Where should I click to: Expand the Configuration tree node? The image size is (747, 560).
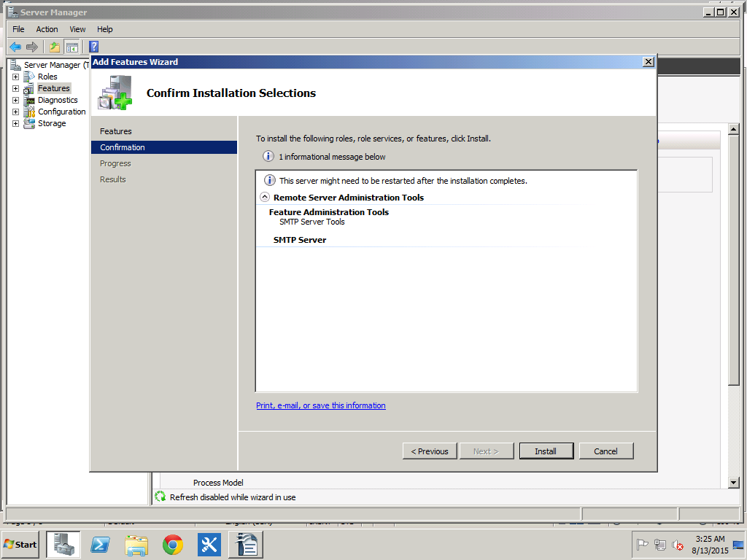[16, 112]
